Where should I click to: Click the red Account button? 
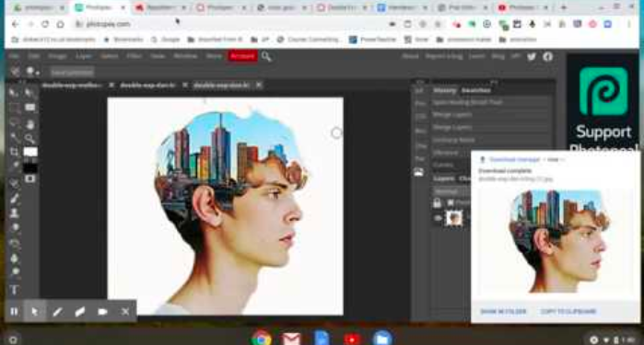[242, 56]
